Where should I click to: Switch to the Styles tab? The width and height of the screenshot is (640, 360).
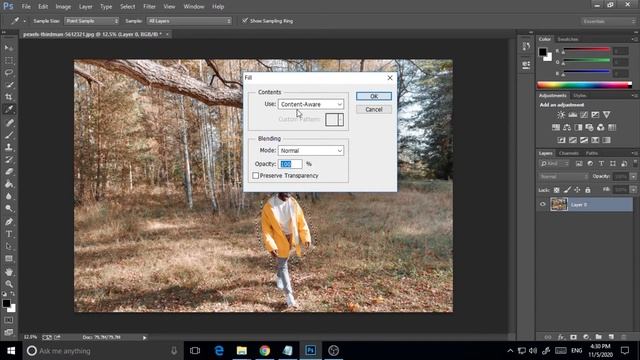click(580, 96)
